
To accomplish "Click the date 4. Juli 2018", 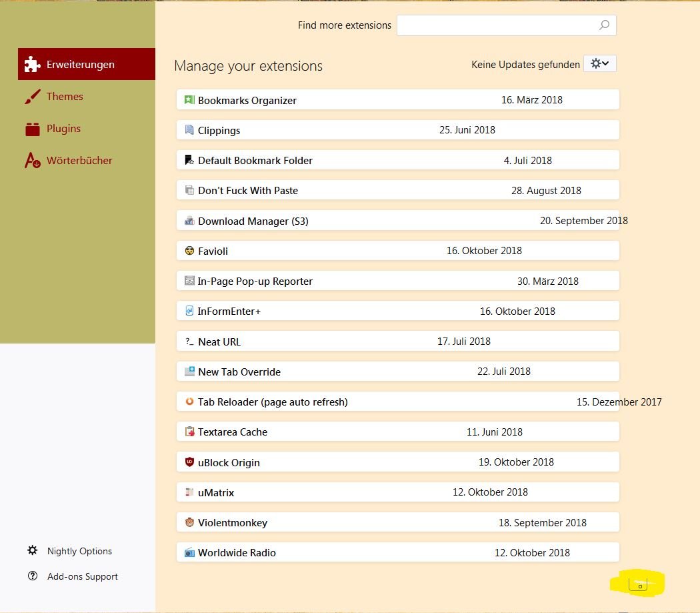I will point(528,160).
